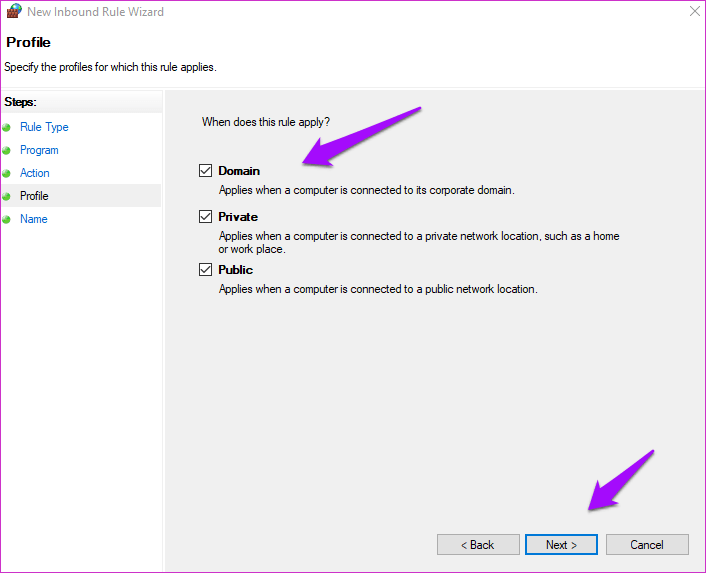Click text 'connected to its corporate domain'

[431, 190]
